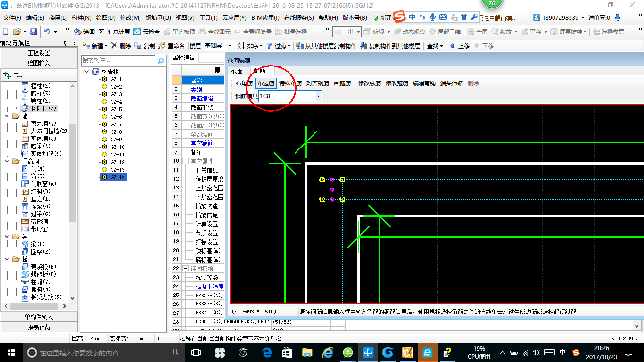Collapse the 板 category in navigator
This screenshot has width=644, height=362.
click(7, 259)
